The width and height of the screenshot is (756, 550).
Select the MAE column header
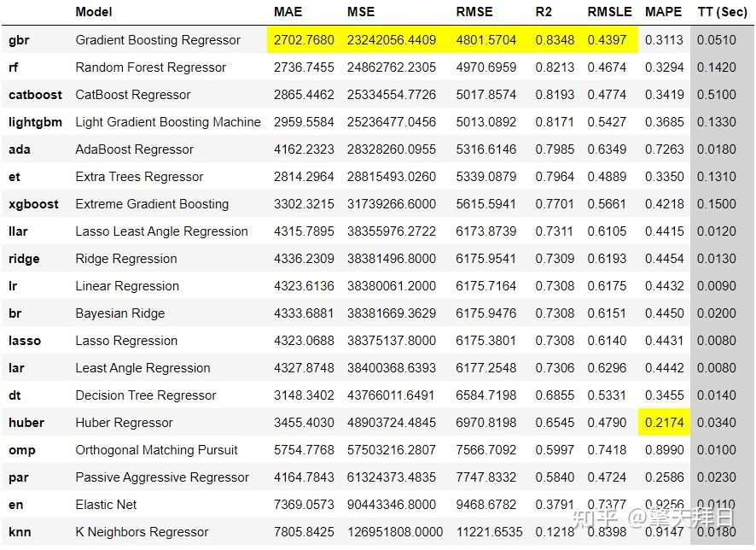pyautogui.click(x=288, y=12)
